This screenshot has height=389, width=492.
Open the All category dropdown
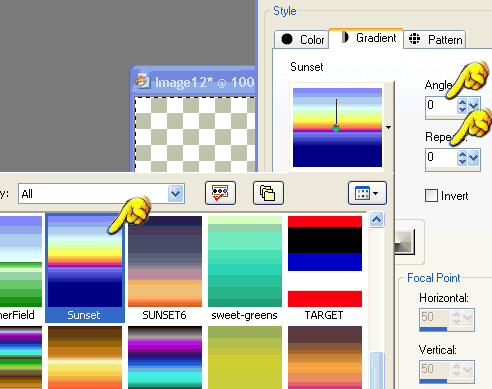(176, 194)
